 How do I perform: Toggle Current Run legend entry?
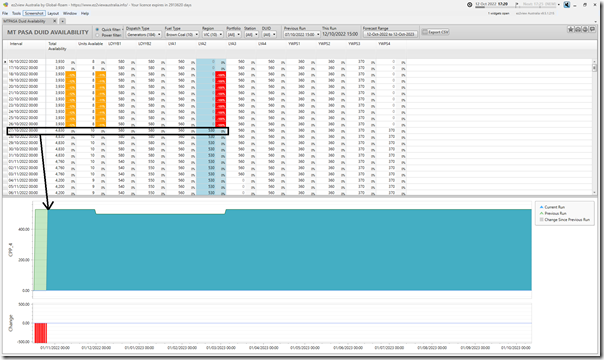tap(552, 207)
